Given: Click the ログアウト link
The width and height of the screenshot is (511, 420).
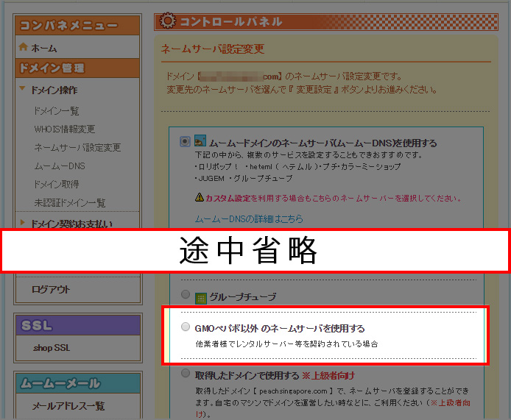Looking at the screenshot, I should pos(51,290).
